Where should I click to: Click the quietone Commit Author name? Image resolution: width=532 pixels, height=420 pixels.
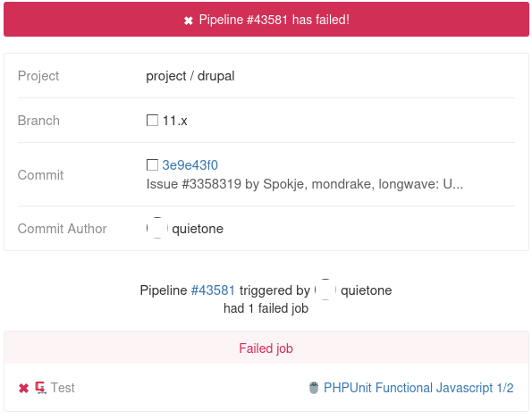point(198,229)
